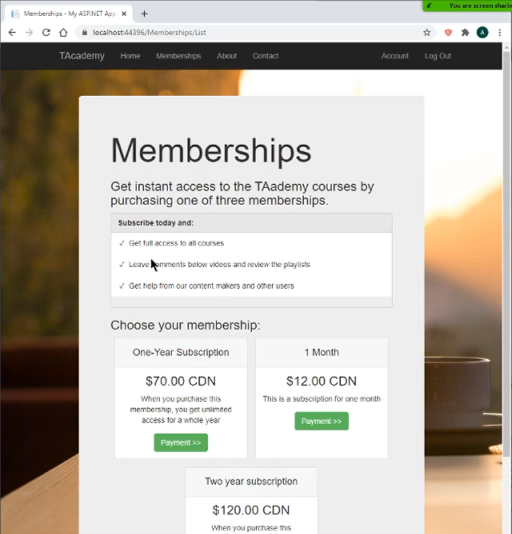Open the Account nav link
Viewport: 512px width, 534px height.
pyautogui.click(x=395, y=56)
